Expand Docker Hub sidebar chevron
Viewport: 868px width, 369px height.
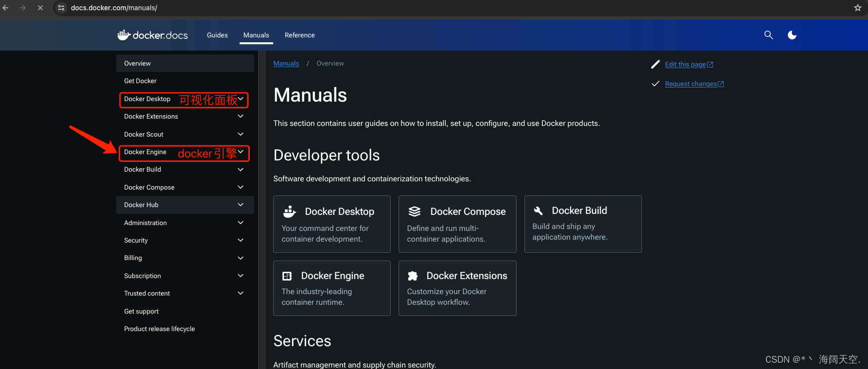point(241,205)
